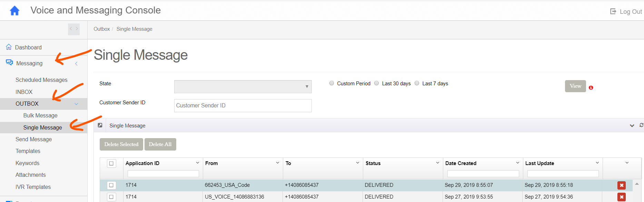
Task: Check the select-all checkbox in table header
Action: click(111, 163)
